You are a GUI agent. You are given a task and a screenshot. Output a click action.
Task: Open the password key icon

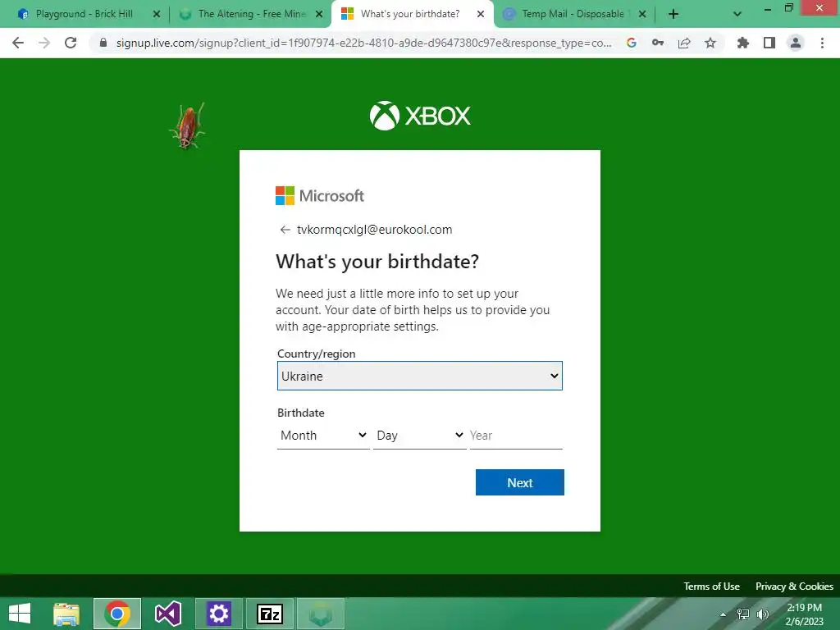[658, 43]
